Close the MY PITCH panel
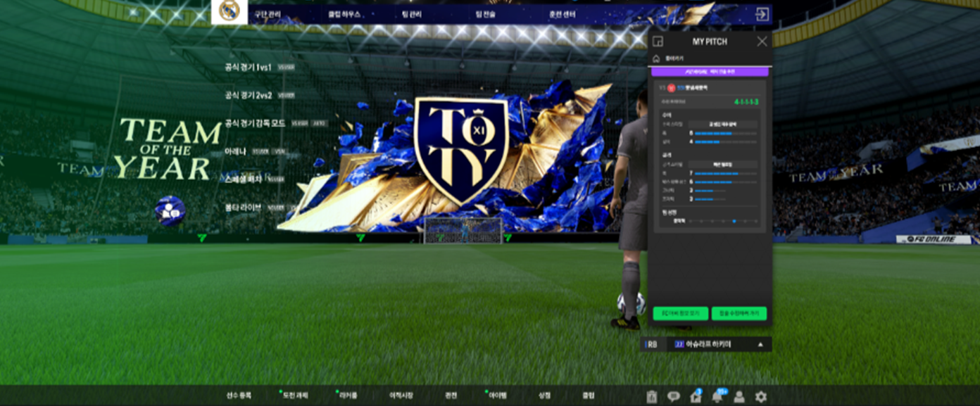The width and height of the screenshot is (980, 406). [762, 42]
